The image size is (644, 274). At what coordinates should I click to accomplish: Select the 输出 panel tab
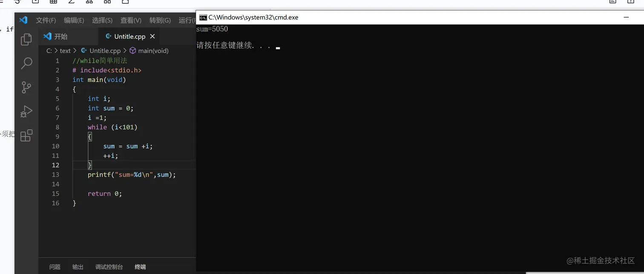78,267
